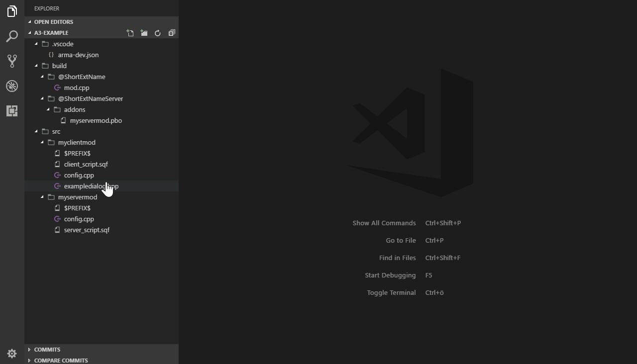Open client_script.sqf file
Viewport: 637px width, 364px height.
86,164
